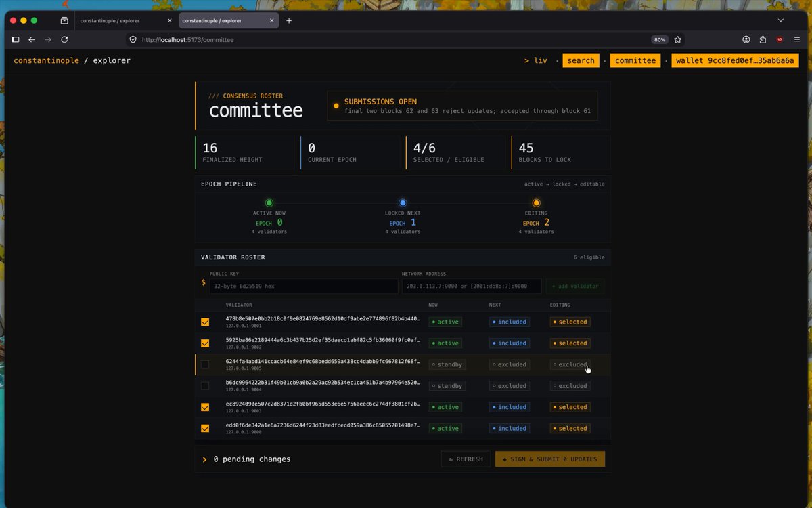Click the excluded Editing badge for 6244fa4abd
Screen dimensions: 812x508
pos(570,364)
